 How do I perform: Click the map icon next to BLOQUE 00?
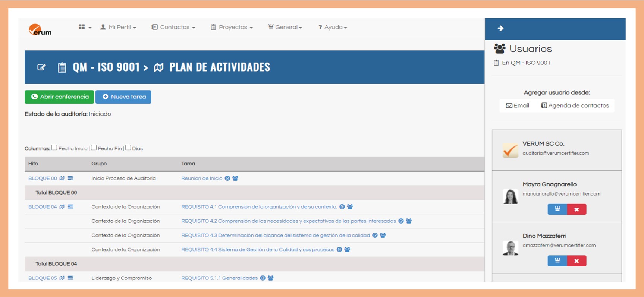click(62, 178)
